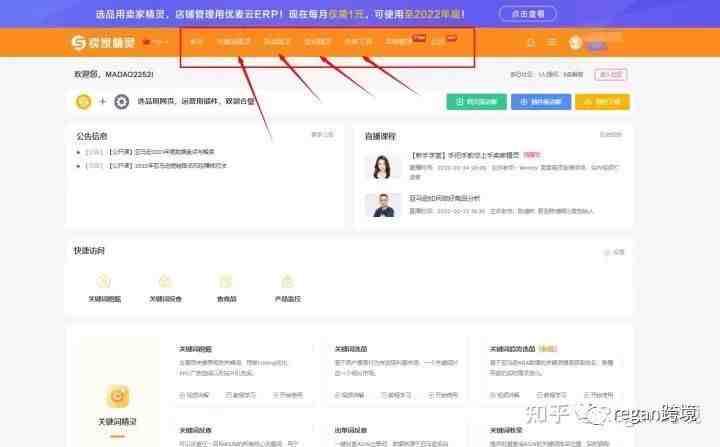Viewport: 720px width, 447px height.
Task: Click the search icon in the orange header
Action: coord(531,43)
